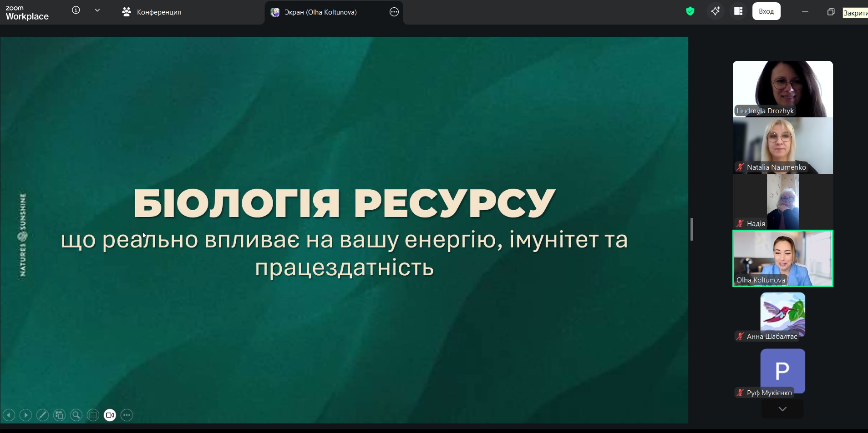Open options for Olha Koltunova's shared screen
Image resolution: width=868 pixels, height=433 pixels.
point(394,12)
